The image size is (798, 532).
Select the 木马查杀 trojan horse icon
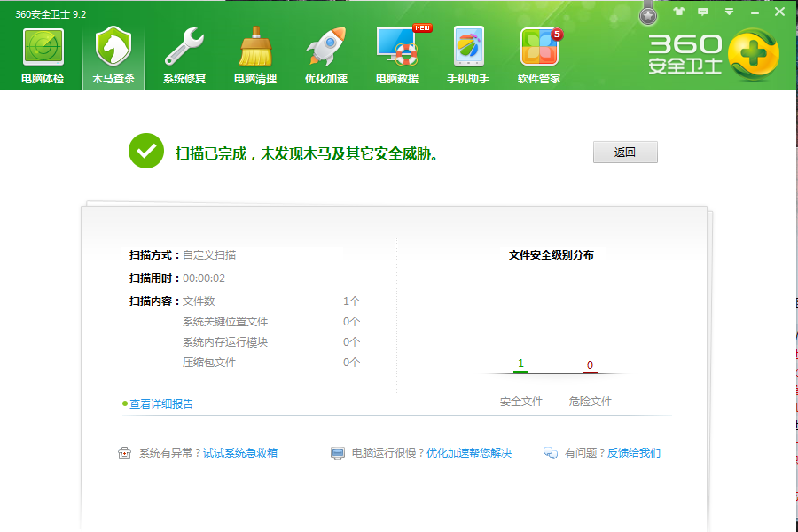113,49
